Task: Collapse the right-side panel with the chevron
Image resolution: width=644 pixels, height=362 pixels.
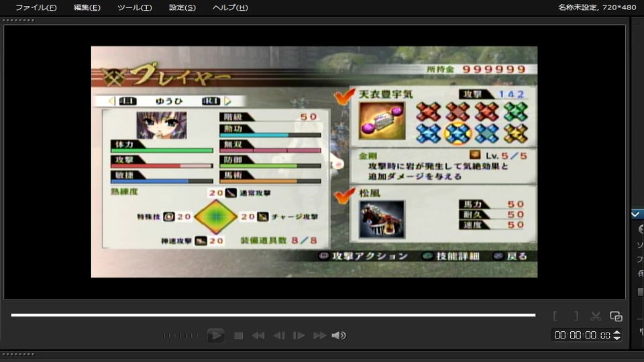Action: 636,214
